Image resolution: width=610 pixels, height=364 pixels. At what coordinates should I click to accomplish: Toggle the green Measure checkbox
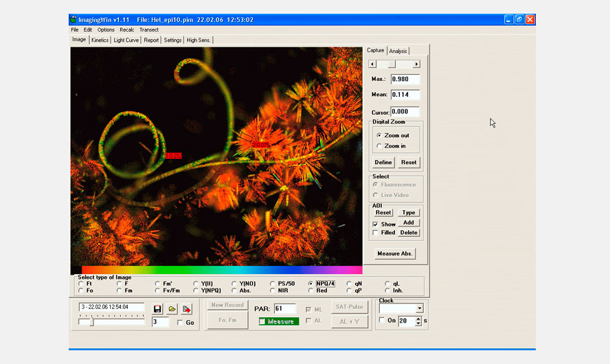pos(262,321)
